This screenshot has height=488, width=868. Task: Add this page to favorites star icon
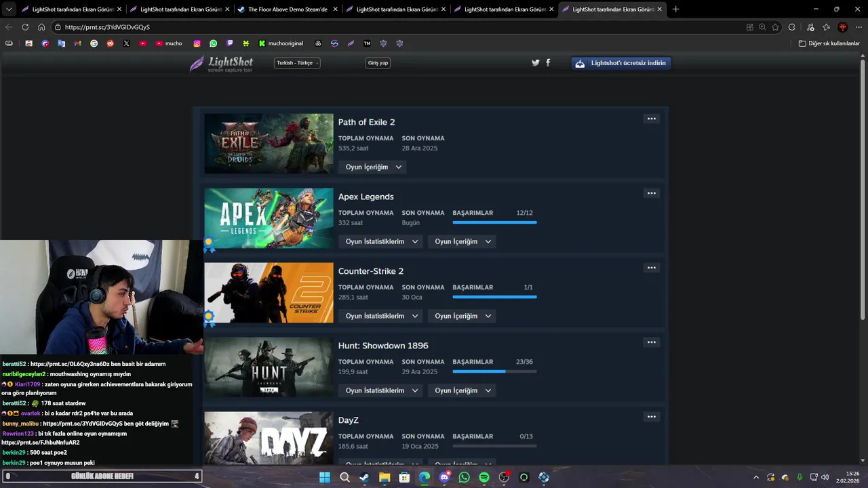pyautogui.click(x=776, y=27)
